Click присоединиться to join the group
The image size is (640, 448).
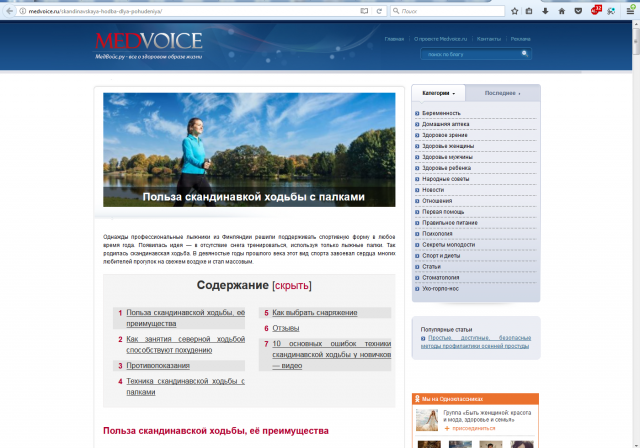click(473, 428)
